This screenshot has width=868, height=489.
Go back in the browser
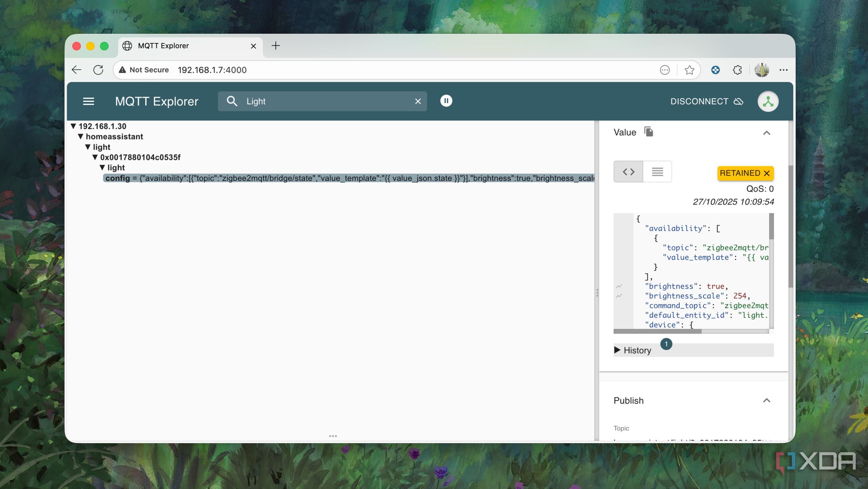76,70
